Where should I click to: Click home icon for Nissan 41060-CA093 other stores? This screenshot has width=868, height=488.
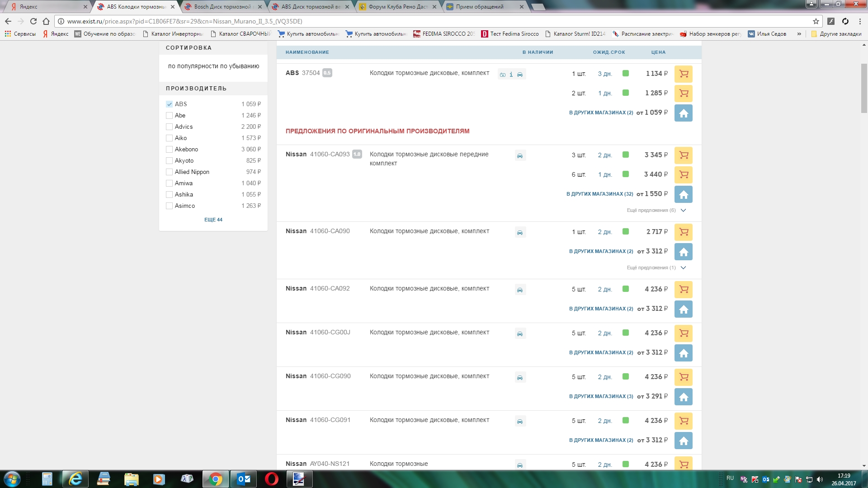click(x=683, y=194)
